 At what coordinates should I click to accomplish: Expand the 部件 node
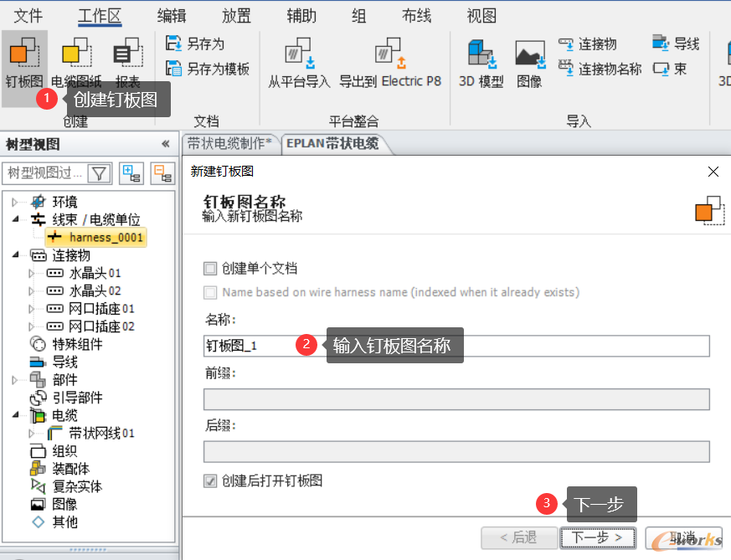coord(15,380)
